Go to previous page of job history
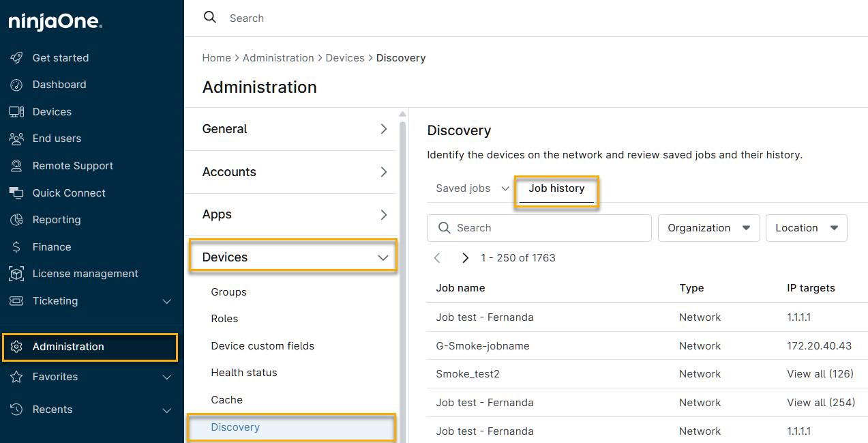 click(438, 258)
